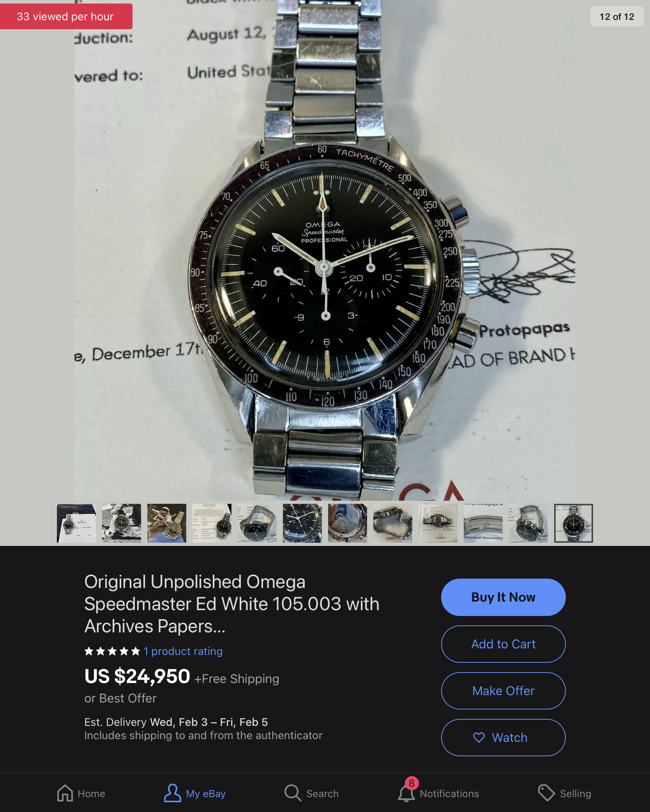Tap the main Speedmaster watch photo

325,250
